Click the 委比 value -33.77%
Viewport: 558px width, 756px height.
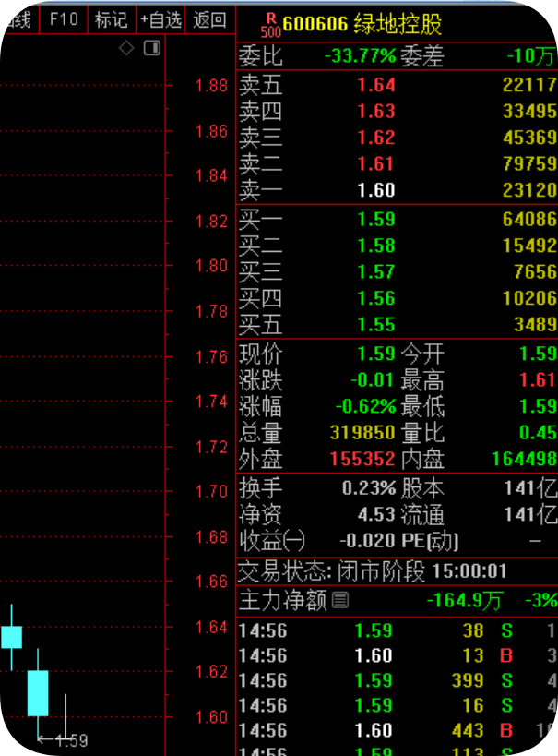360,56
